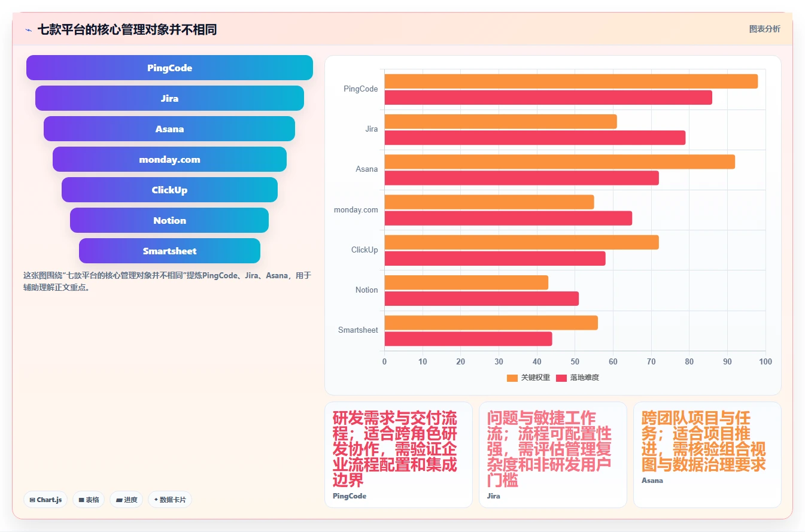Click the Notion y-axis label
Image resolution: width=805 pixels, height=532 pixels.
366,290
